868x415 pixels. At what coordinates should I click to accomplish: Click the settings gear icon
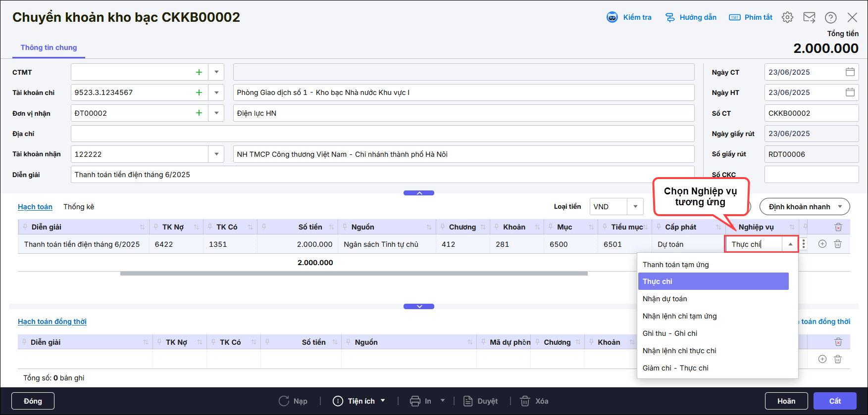point(787,17)
